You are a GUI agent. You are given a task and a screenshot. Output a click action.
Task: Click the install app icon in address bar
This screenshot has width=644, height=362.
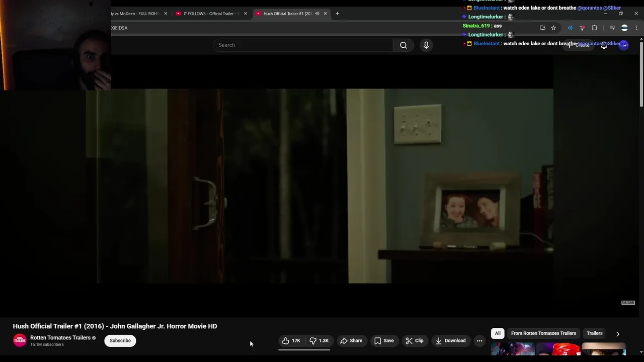point(542,28)
